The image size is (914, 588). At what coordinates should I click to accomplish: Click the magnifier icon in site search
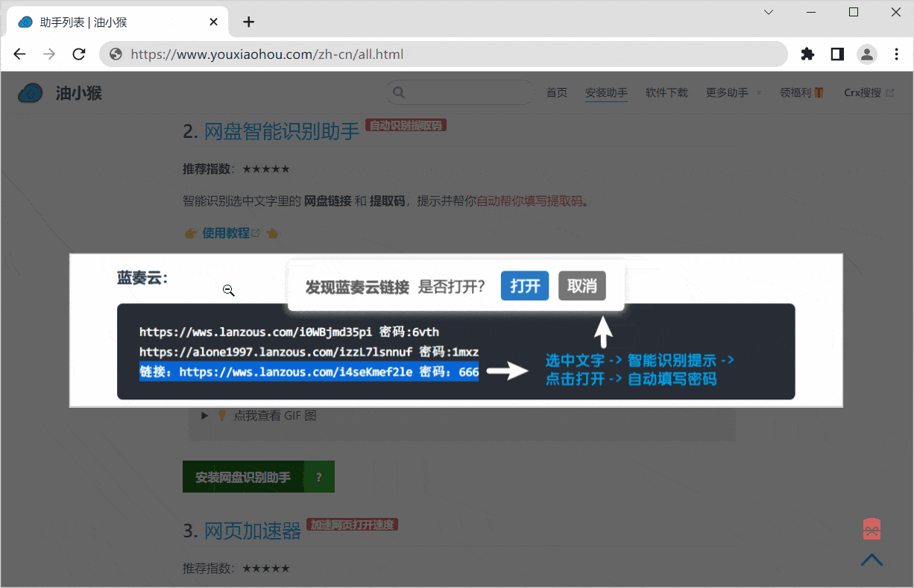(399, 92)
